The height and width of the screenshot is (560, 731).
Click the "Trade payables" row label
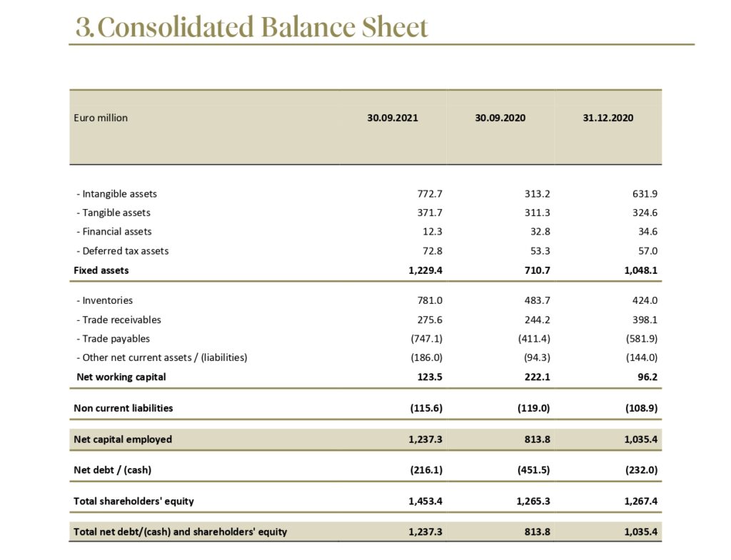(x=113, y=339)
